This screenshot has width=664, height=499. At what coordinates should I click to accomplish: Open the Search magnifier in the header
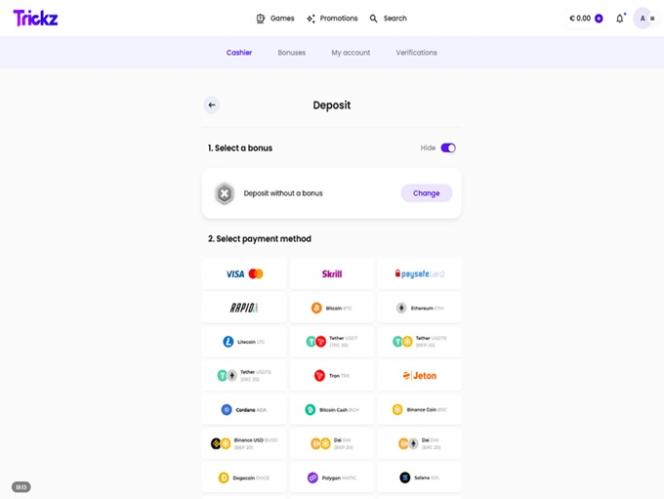click(373, 19)
